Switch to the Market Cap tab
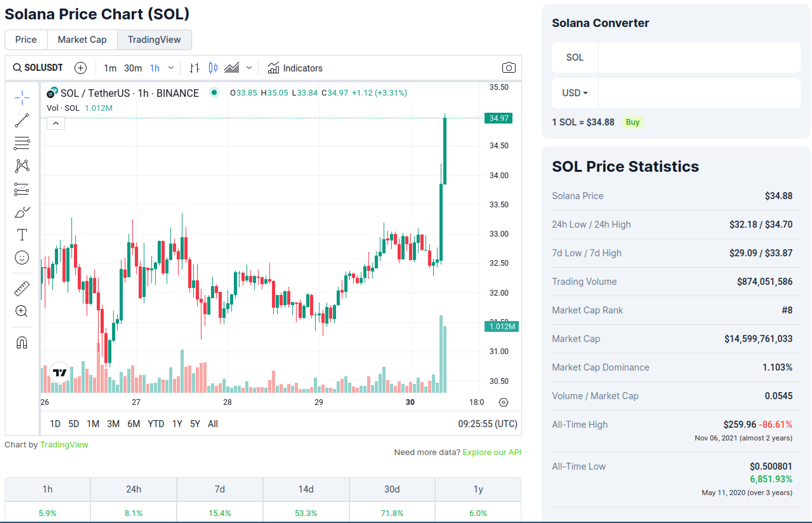Viewport: 812px width, 523px height. pos(82,40)
